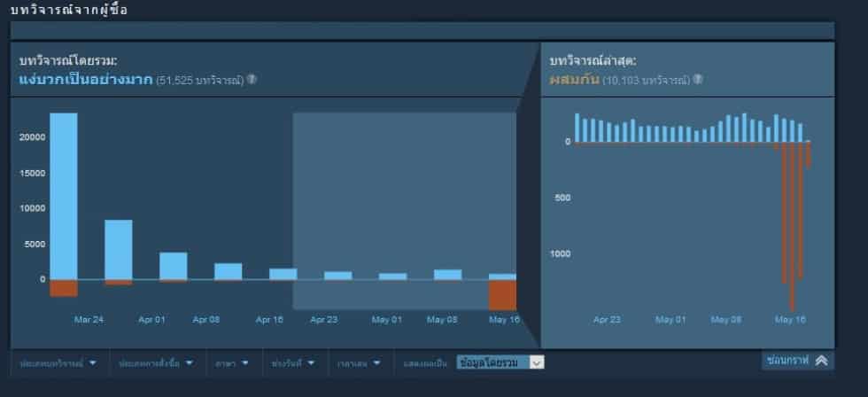The height and width of the screenshot is (397, 868).
Task: Click the 10000 y-axis label
Action: click(32, 208)
